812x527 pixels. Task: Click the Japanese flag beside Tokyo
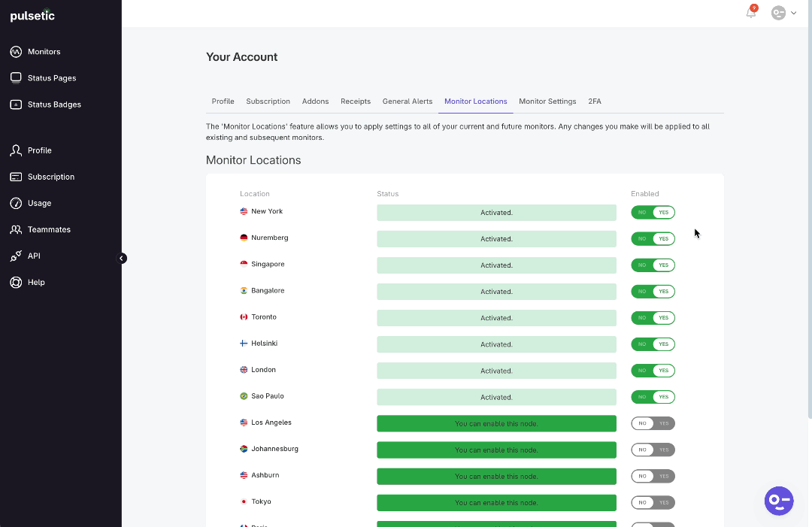244,501
